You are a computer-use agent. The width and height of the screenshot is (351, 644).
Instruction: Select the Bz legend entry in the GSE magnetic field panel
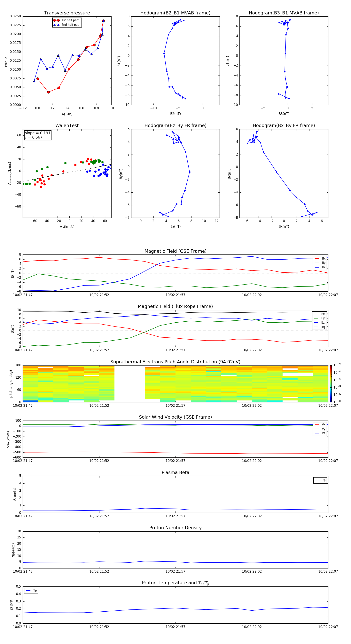[320, 267]
